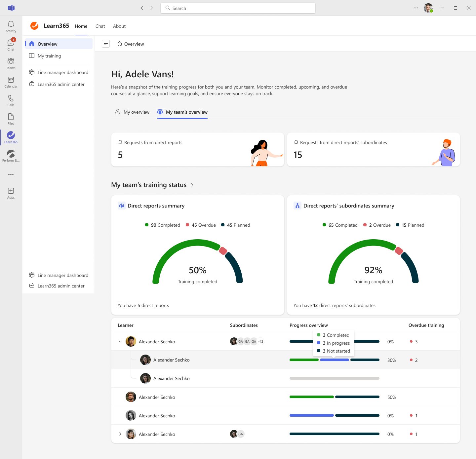Open the Learn365 admin center link
476x459 pixels.
[61, 84]
